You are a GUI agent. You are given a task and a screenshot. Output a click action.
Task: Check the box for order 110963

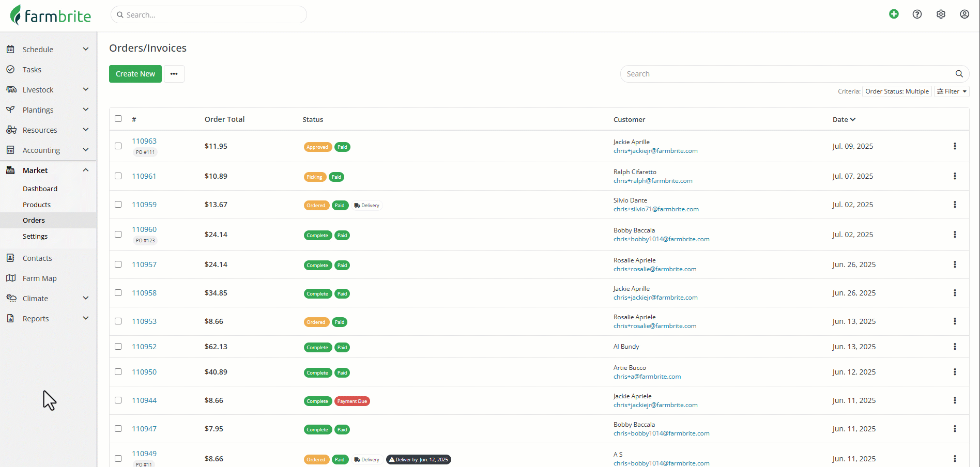118,146
